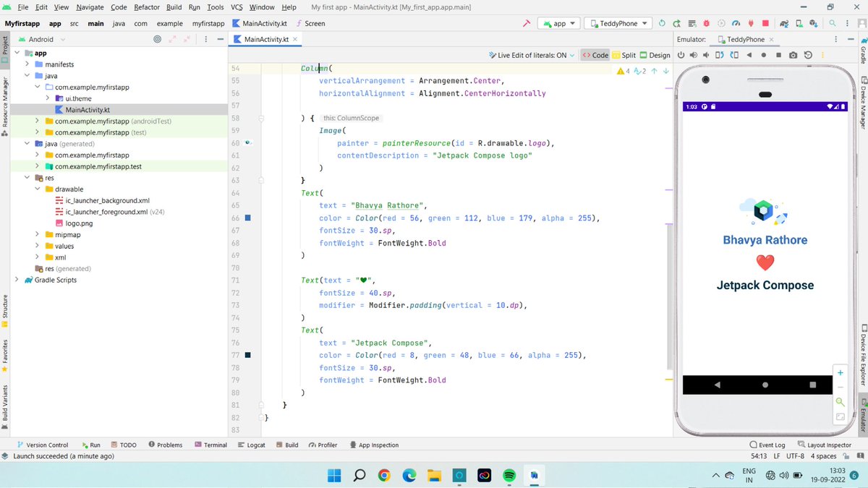Switch editor to Design view mode
This screenshot has height=488, width=868.
[655, 55]
